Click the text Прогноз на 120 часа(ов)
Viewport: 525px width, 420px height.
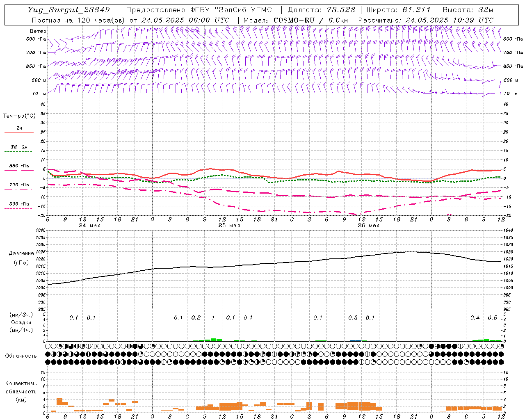(x=79, y=20)
